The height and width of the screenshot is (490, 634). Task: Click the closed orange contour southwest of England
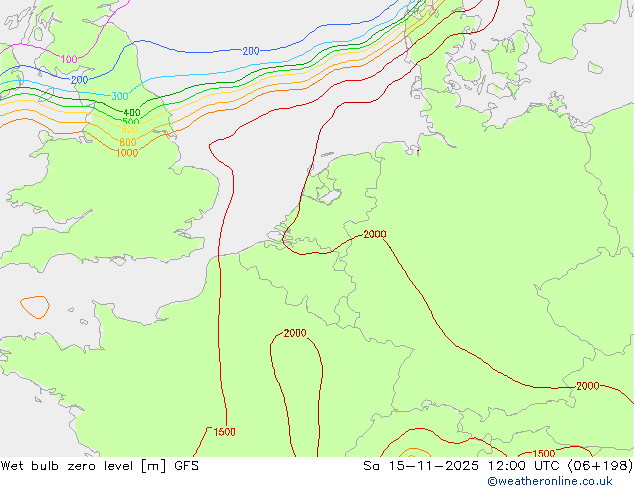pyautogui.click(x=35, y=307)
